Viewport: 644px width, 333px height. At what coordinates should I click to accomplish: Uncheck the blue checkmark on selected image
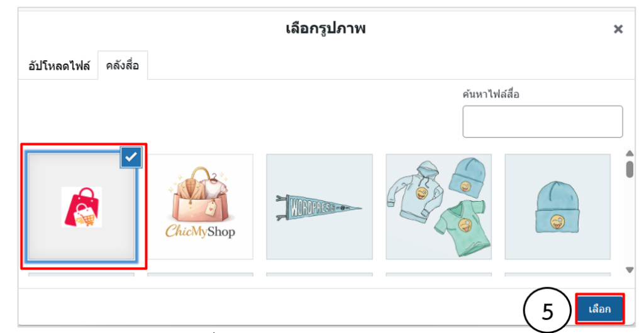click(131, 158)
